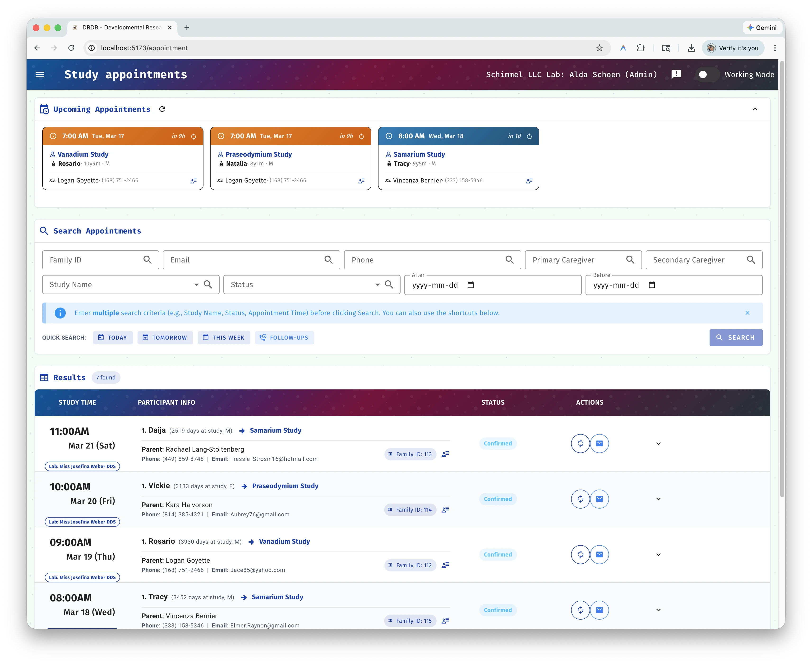Click the Email field search icon
The width and height of the screenshot is (812, 664).
tap(328, 260)
